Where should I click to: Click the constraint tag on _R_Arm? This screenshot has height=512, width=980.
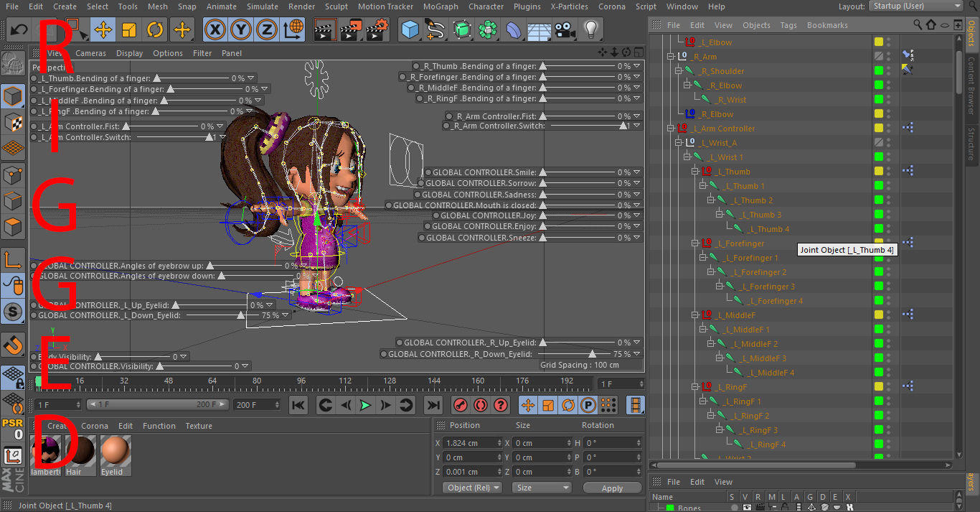(x=908, y=55)
